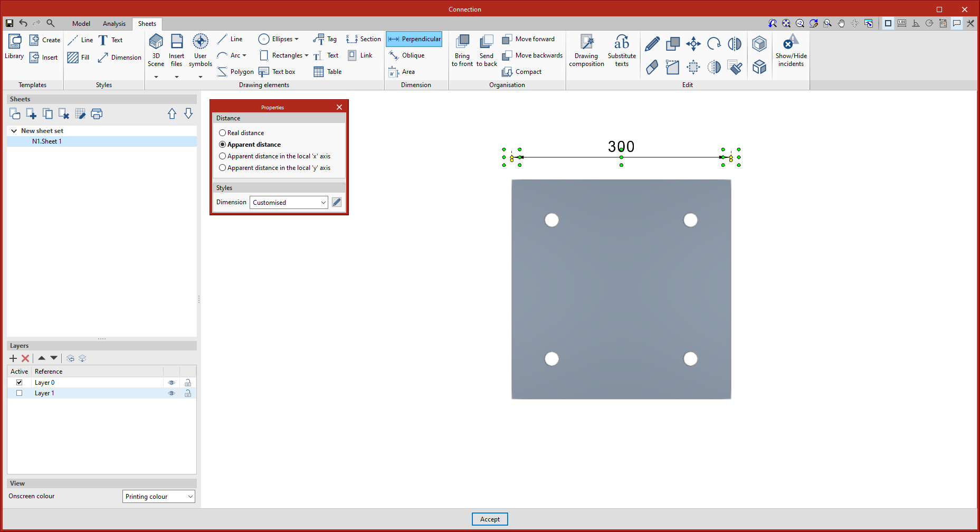
Task: Click the 3D Scene tool icon
Action: [156, 42]
